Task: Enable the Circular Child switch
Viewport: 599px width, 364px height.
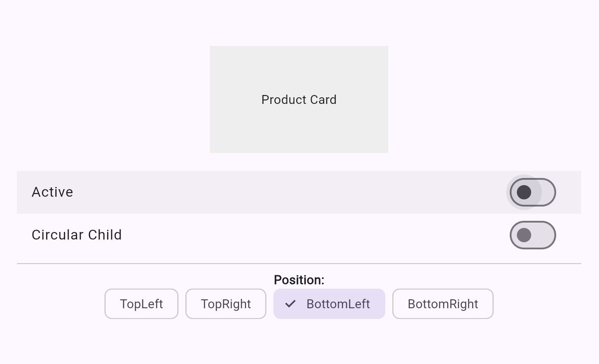Action: tap(532, 235)
